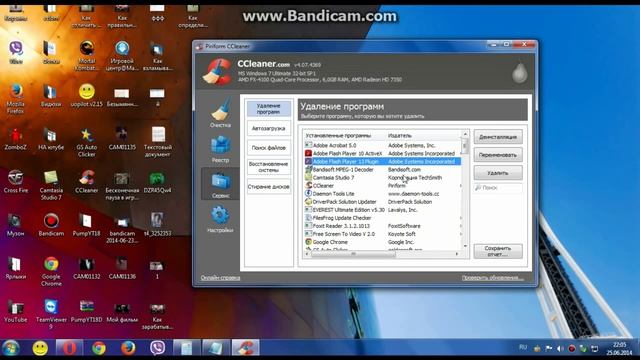Click the Google Chrome desktop shortcut
The width and height of the screenshot is (640, 360).
[51, 271]
